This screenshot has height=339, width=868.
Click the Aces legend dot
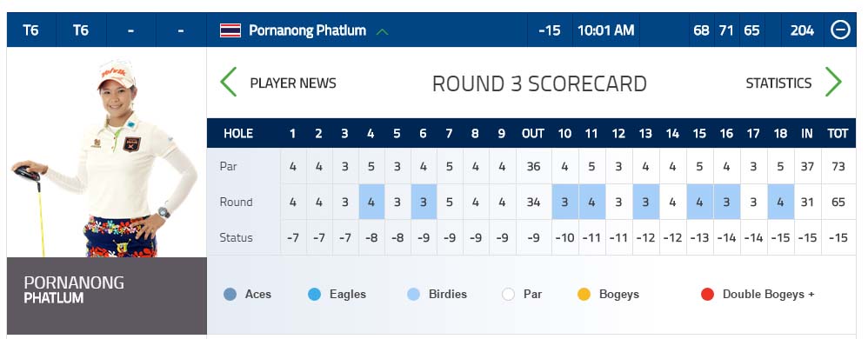[230, 294]
